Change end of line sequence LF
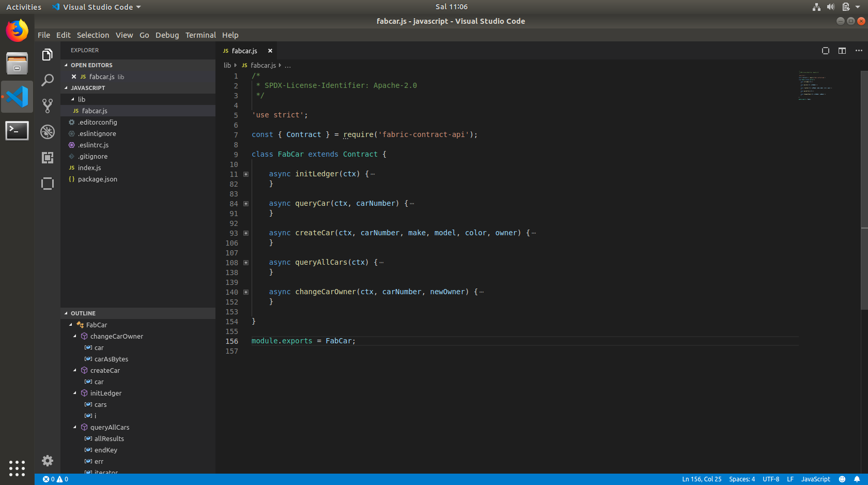Screen dimensions: 868x485 790,479
